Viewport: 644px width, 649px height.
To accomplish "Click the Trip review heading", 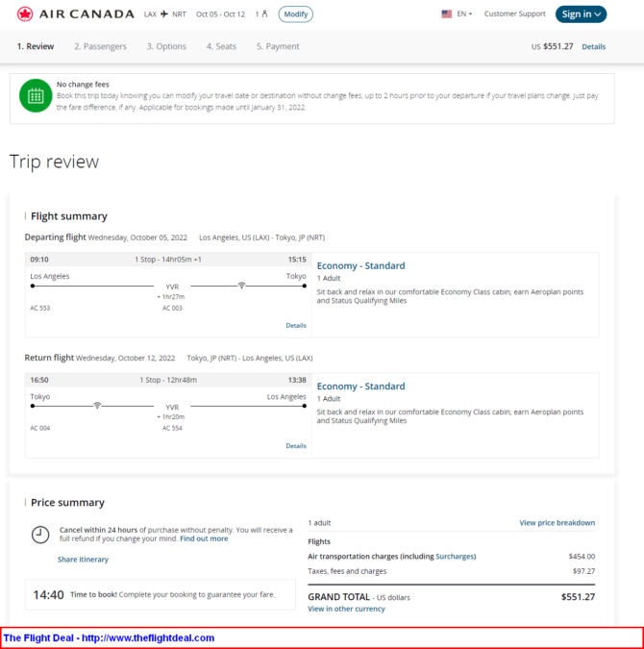I will pyautogui.click(x=54, y=162).
